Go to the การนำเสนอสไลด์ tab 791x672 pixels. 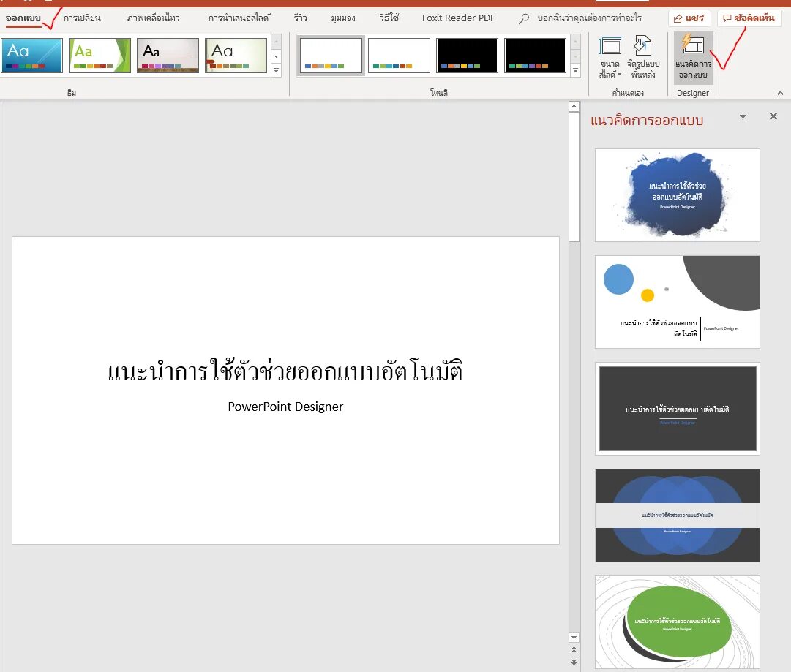click(239, 18)
